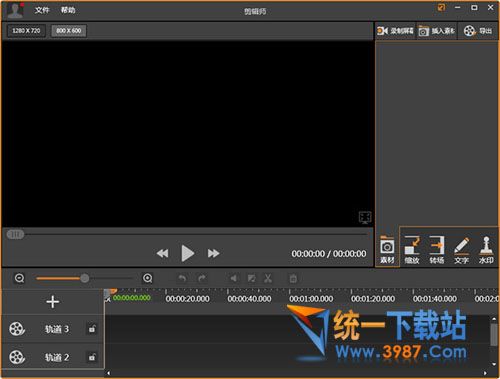The height and width of the screenshot is (379, 500).
Task: Click the 导出 export button
Action: (x=478, y=31)
